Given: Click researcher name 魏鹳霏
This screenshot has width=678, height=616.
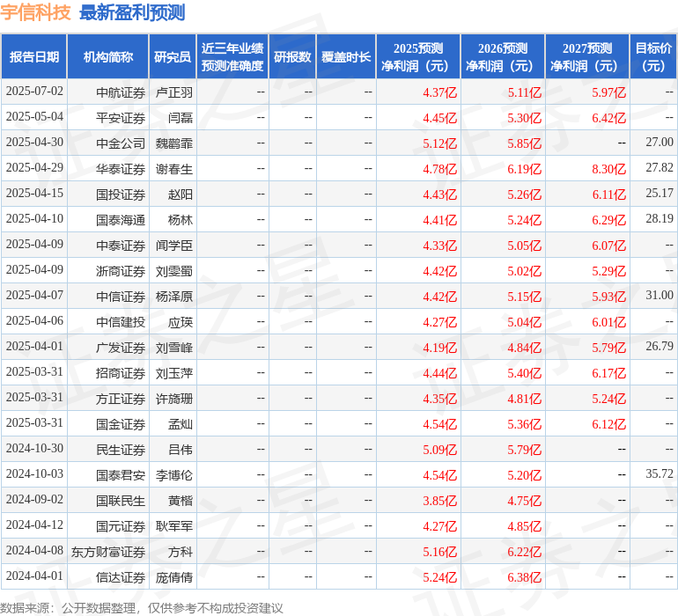Looking at the screenshot, I should [173, 143].
